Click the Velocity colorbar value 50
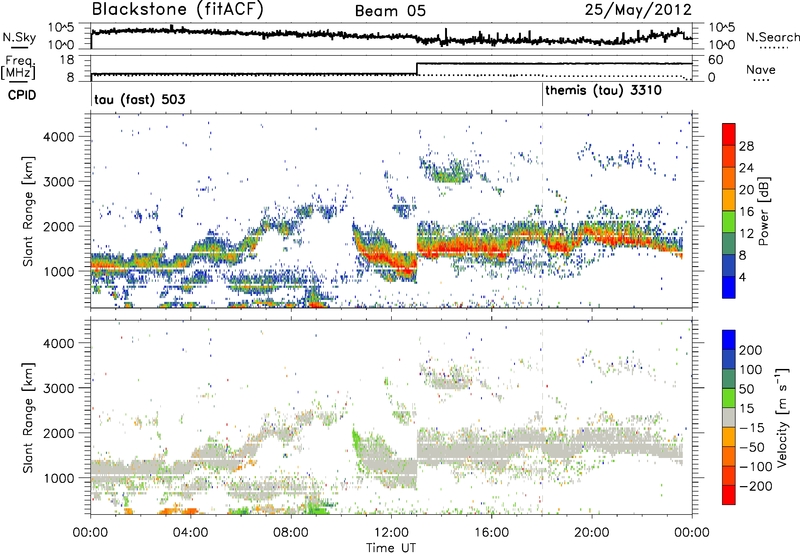Viewport: 800px width, 554px height. tap(746, 389)
